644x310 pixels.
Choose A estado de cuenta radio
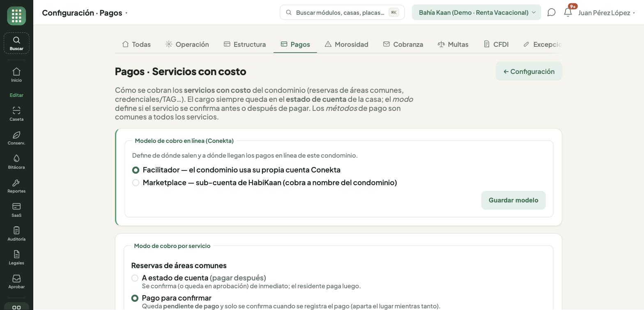click(x=135, y=278)
